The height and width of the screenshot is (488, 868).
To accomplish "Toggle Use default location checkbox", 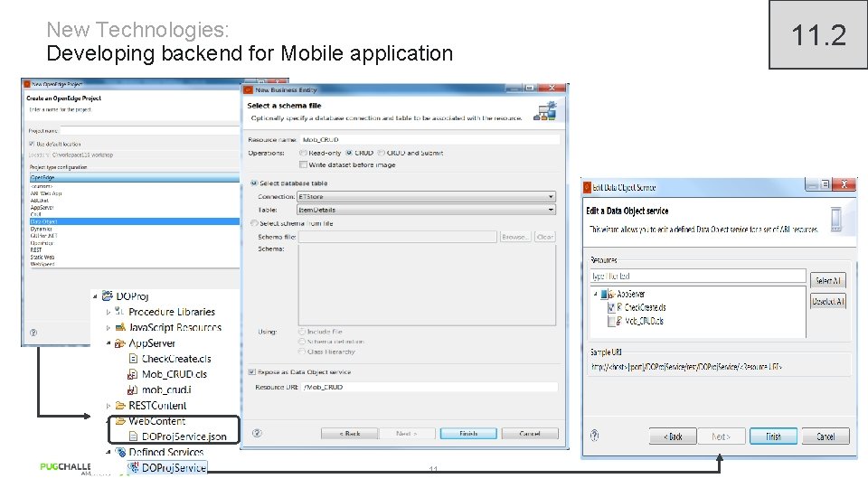I will tap(32, 144).
